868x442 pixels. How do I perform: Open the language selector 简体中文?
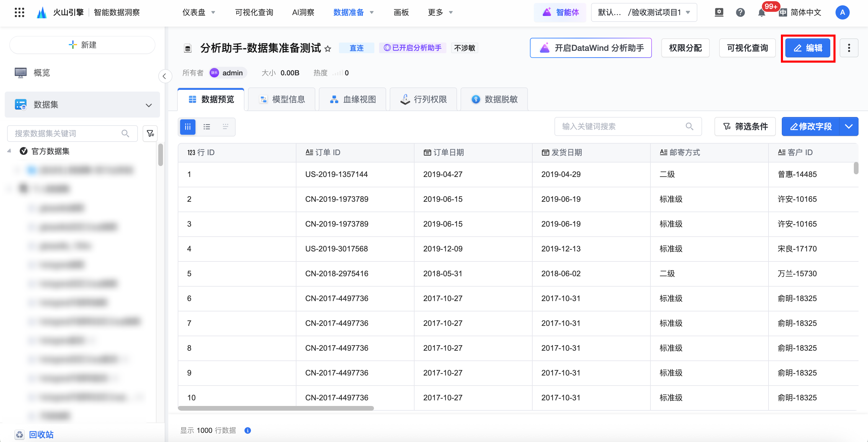[800, 12]
